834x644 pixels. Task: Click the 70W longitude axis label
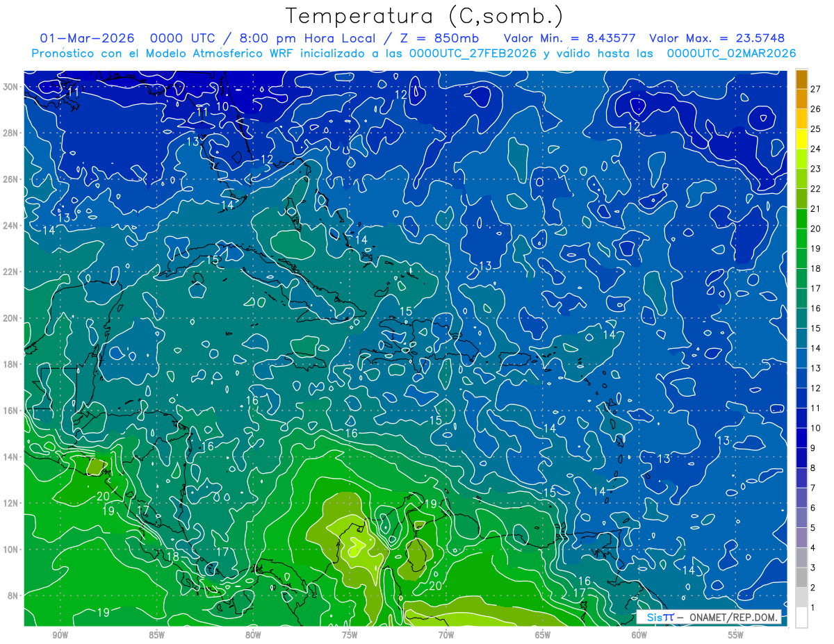click(x=446, y=635)
